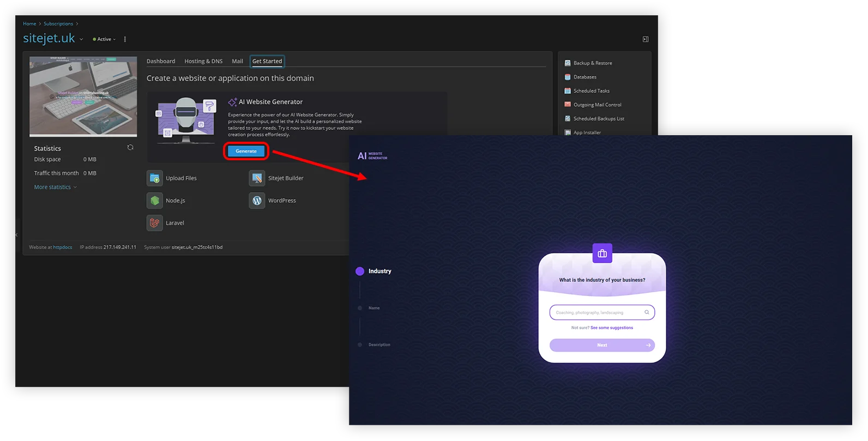Open the Sitejet Builder icon

pyautogui.click(x=257, y=178)
